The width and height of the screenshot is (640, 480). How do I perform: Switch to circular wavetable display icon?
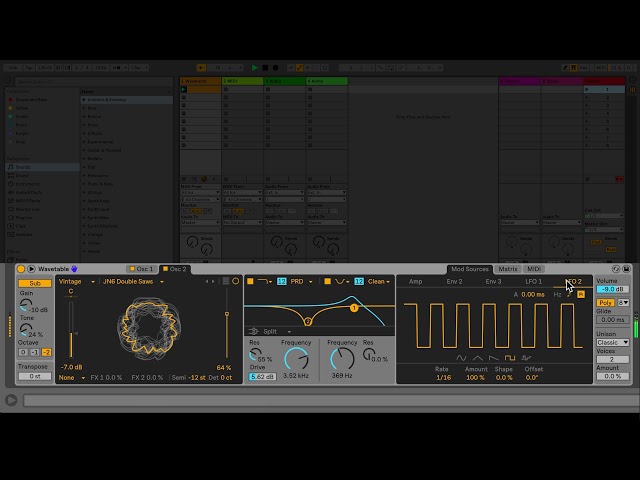point(236,281)
